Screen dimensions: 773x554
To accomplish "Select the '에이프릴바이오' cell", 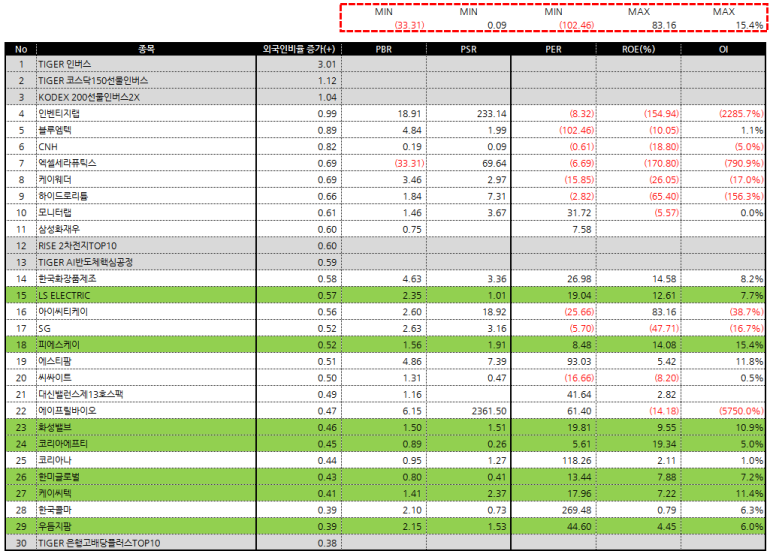I will click(146, 411).
